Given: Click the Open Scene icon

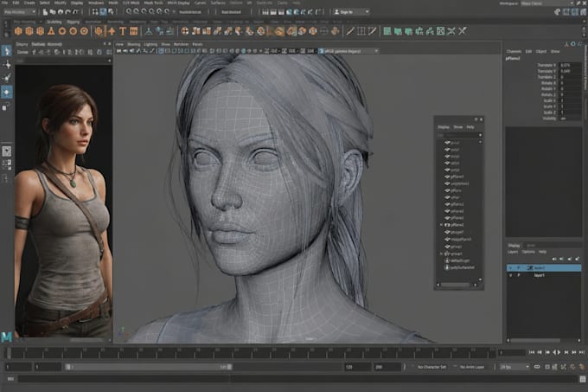Looking at the screenshot, I should 53,12.
